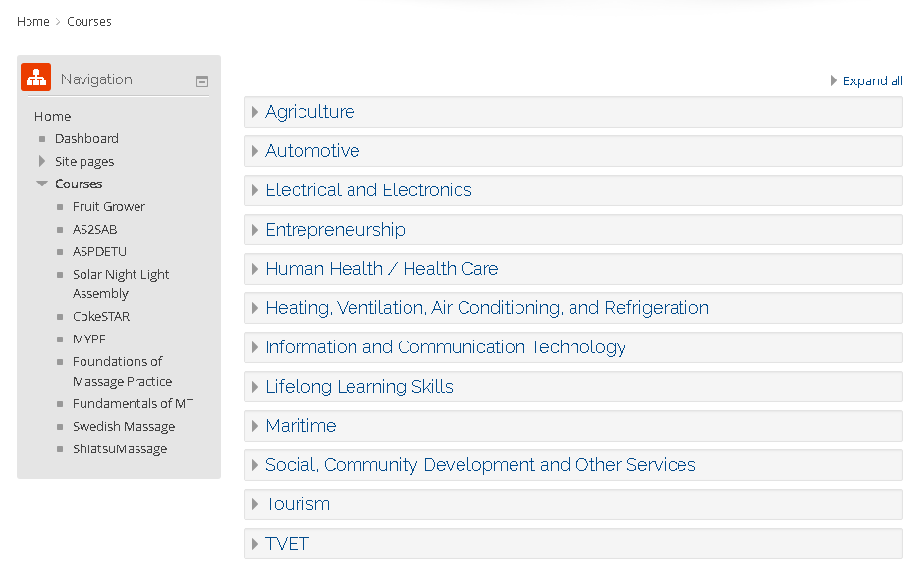Image resolution: width=924 pixels, height=577 pixels.
Task: Expand the Automotive category triangle
Action: point(255,151)
